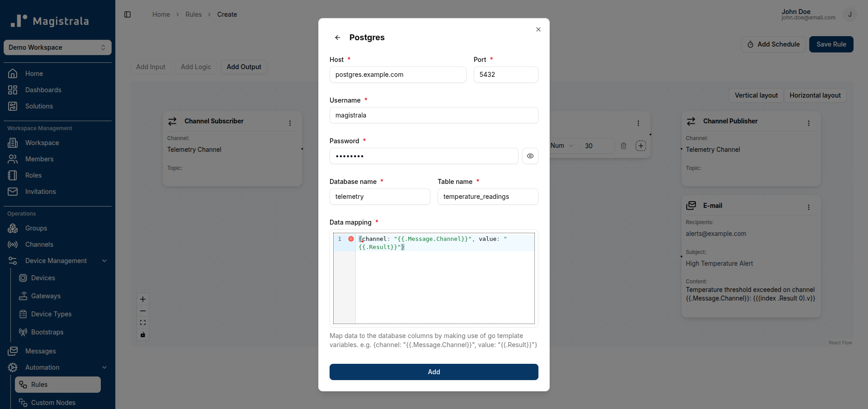Click Add Schedule button

(x=774, y=44)
